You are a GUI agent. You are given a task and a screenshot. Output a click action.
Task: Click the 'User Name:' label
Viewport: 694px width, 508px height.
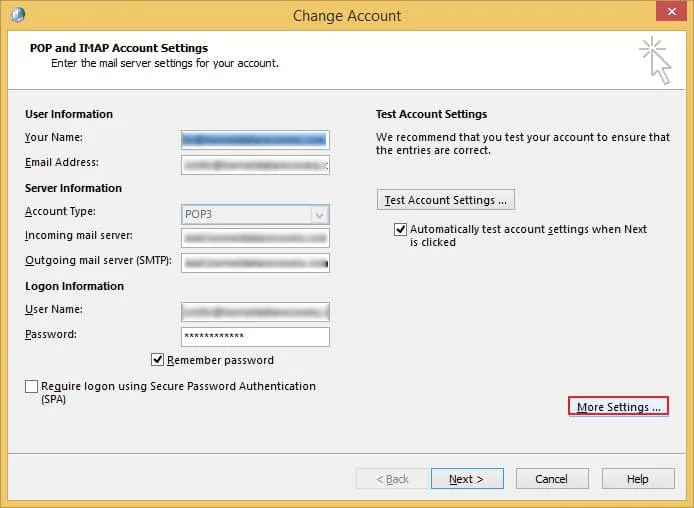54,309
